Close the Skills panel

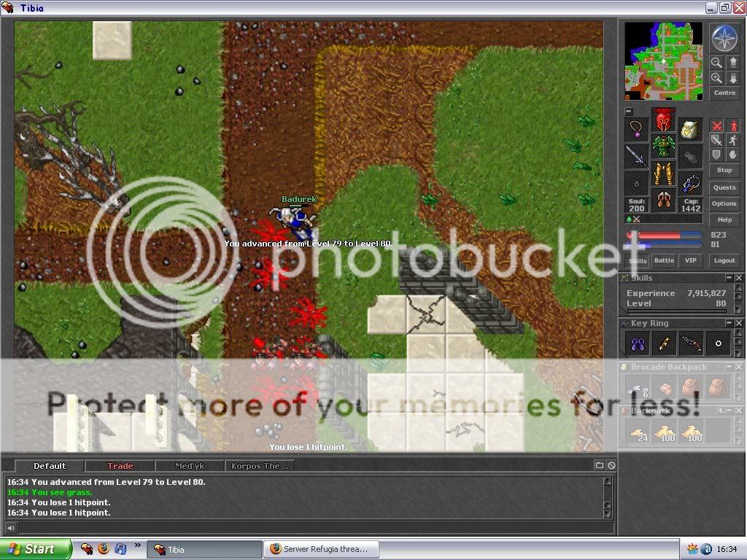[x=738, y=278]
